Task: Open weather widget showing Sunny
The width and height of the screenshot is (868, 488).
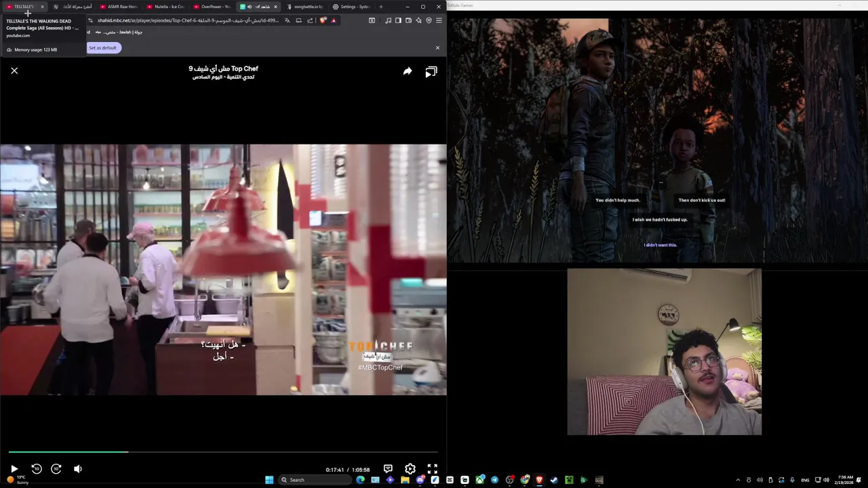Action: (18, 480)
